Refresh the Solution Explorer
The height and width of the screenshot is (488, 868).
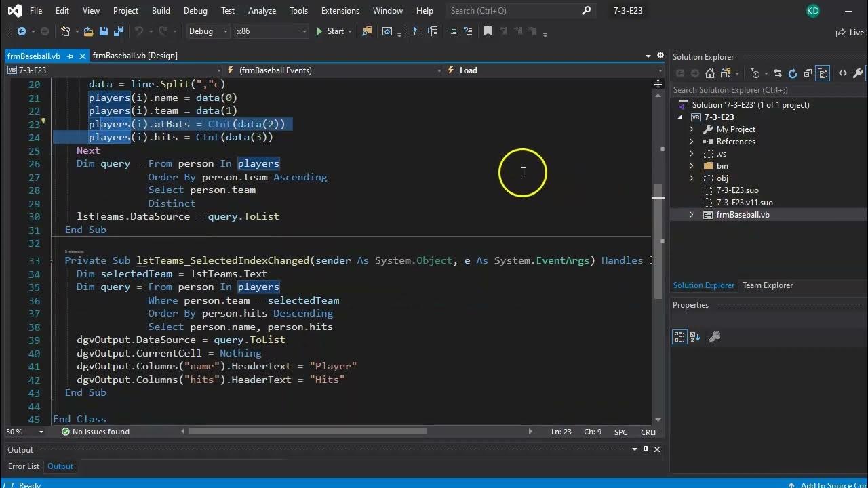click(793, 73)
